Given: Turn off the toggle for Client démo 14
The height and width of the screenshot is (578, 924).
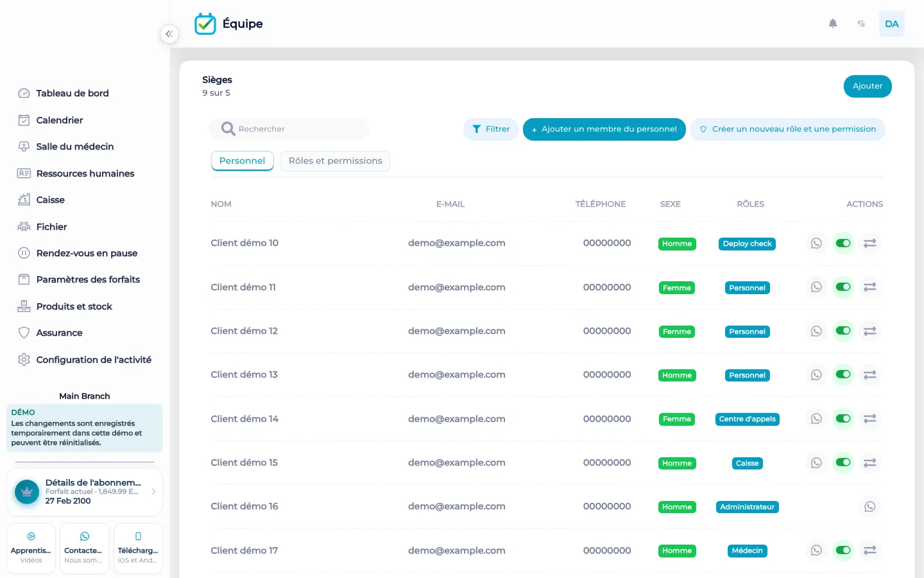Looking at the screenshot, I should click(x=843, y=419).
